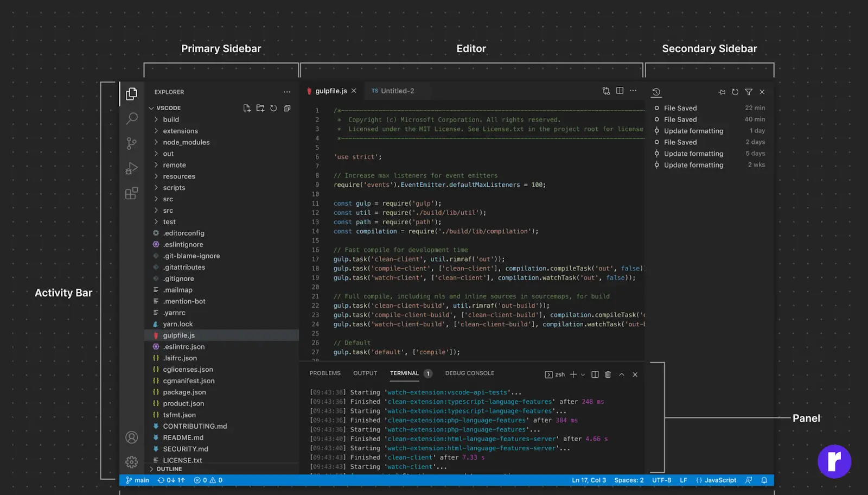Open the Search view icon
The height and width of the screenshot is (495, 868).
pos(131,118)
